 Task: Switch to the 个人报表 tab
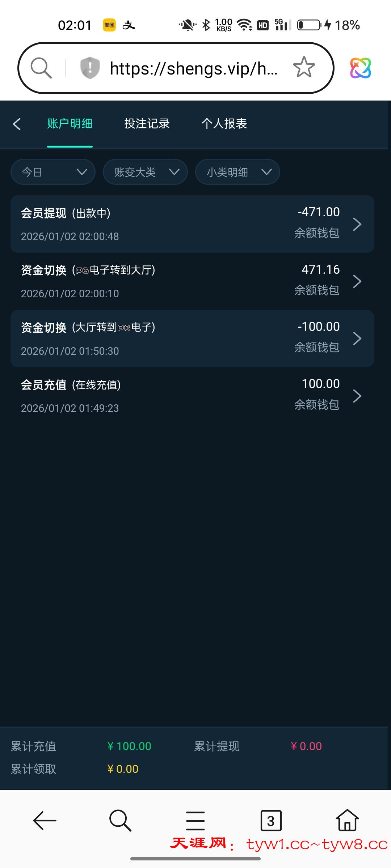[x=224, y=124]
